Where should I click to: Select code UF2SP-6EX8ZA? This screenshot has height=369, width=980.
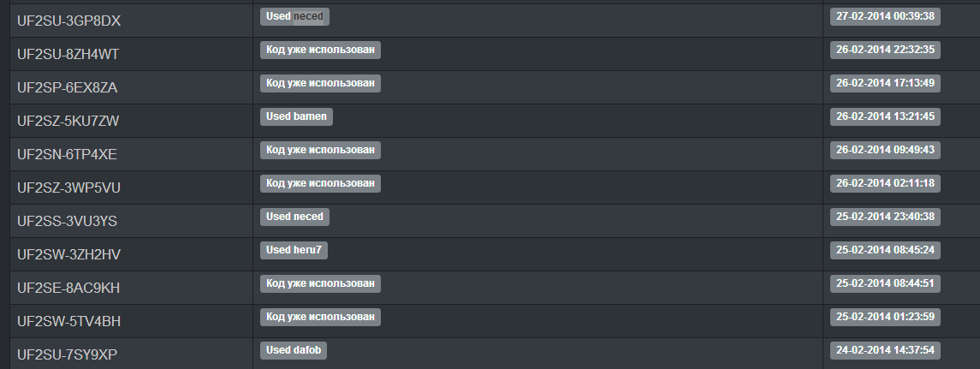(x=67, y=88)
